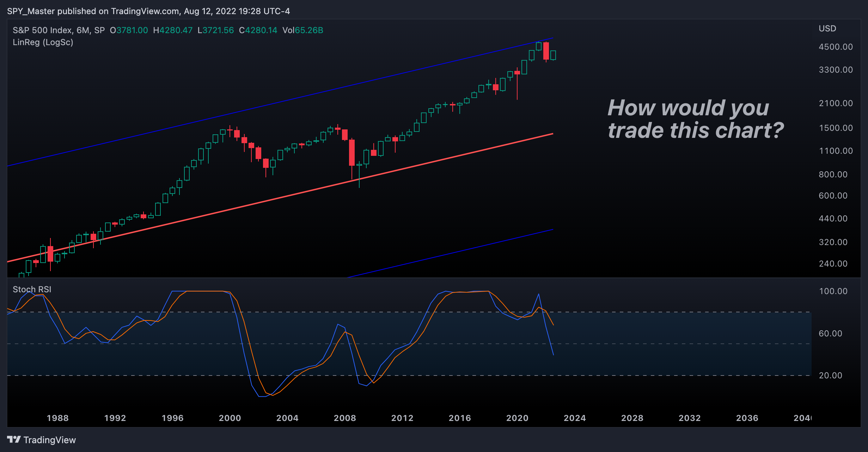Click the 2100.00 price axis label
The height and width of the screenshot is (452, 868).
(836, 103)
